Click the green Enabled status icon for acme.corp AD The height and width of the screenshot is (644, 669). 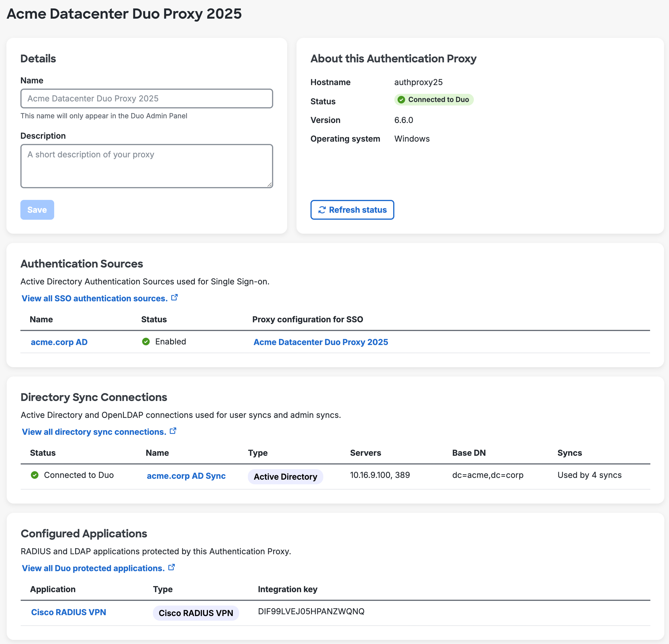pyautogui.click(x=146, y=342)
